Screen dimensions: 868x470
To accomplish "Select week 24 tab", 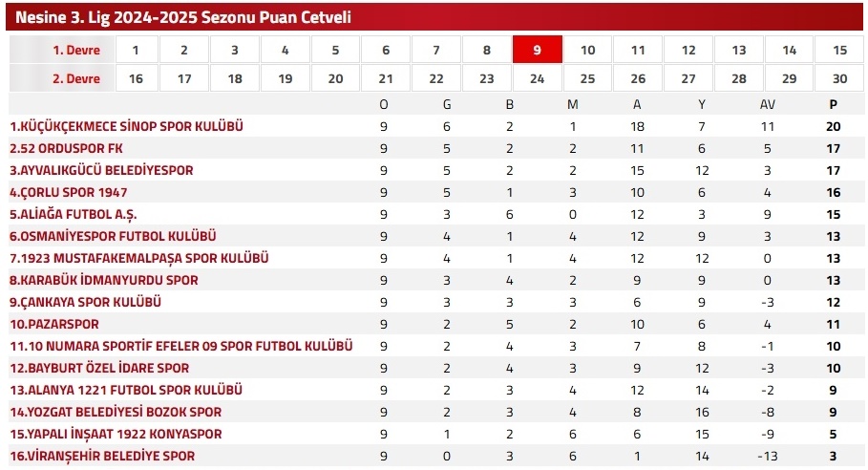I will tap(538, 78).
